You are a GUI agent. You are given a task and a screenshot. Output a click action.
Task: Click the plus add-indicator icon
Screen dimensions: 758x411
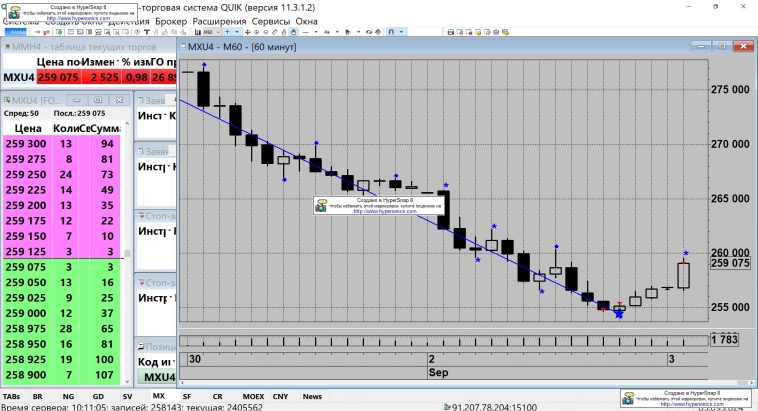[227, 32]
